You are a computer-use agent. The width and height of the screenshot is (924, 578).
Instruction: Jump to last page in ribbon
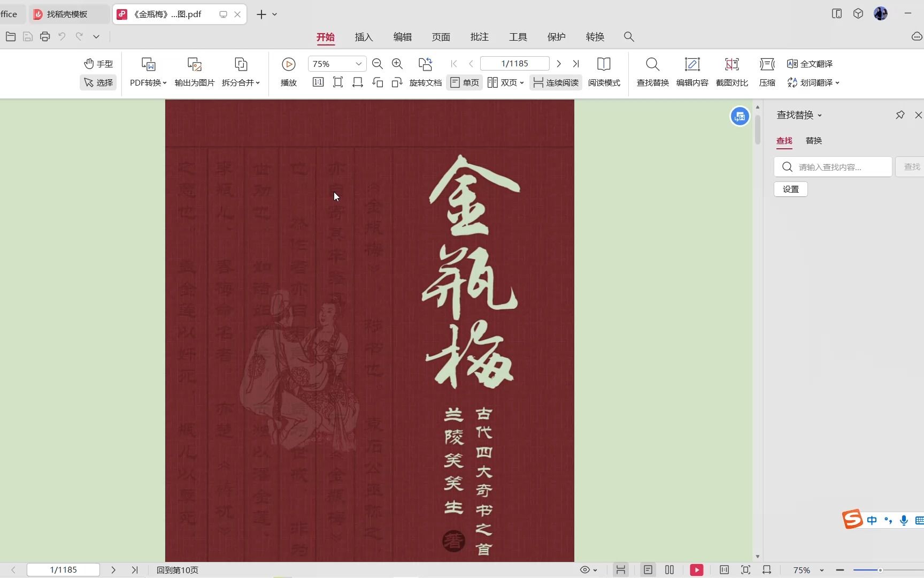point(576,64)
